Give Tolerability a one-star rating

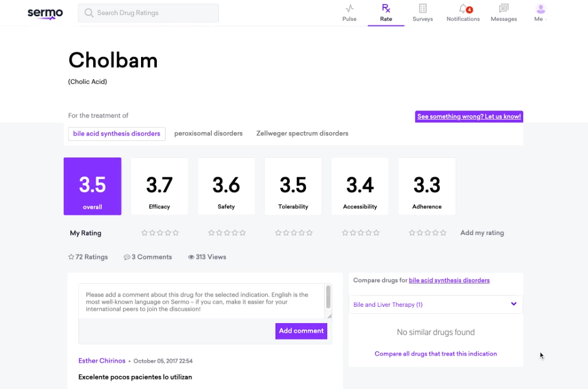278,233
